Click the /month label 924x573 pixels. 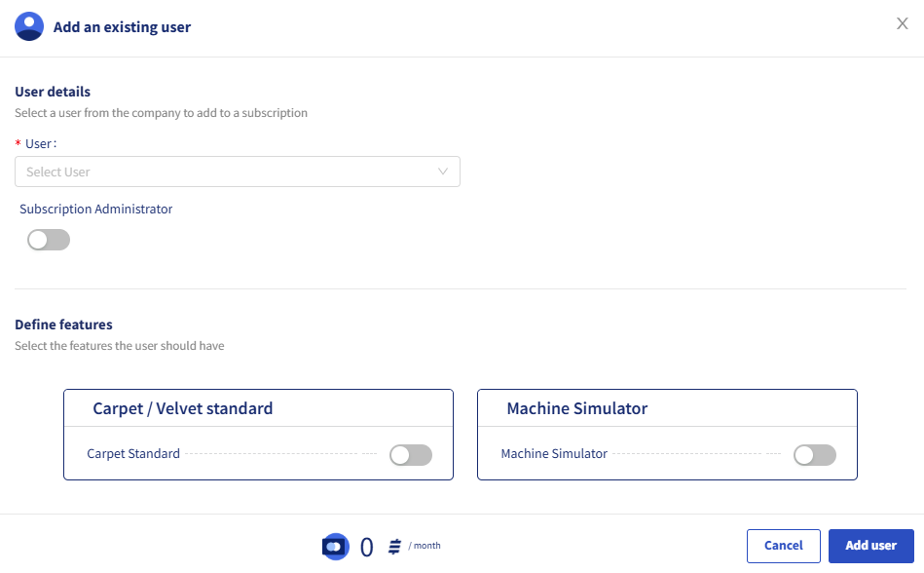tap(425, 546)
